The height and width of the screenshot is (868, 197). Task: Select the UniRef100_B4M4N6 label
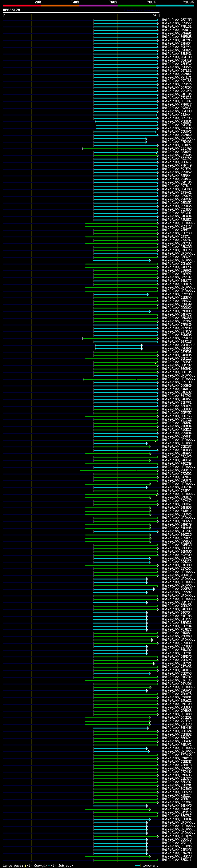pyautogui.click(x=177, y=728)
